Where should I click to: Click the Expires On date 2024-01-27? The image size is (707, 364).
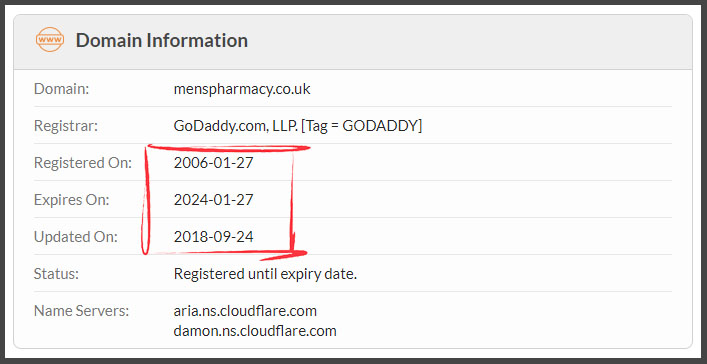(213, 200)
